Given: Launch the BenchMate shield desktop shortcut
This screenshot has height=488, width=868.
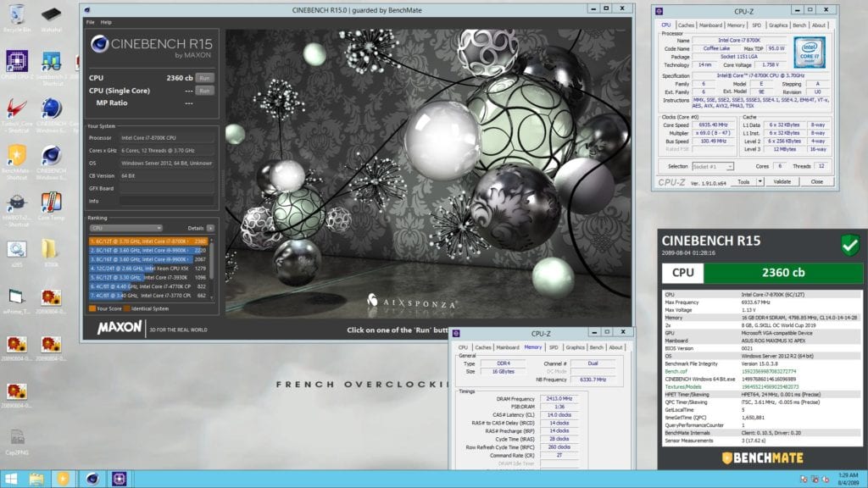Looking at the screenshot, I should (17, 157).
